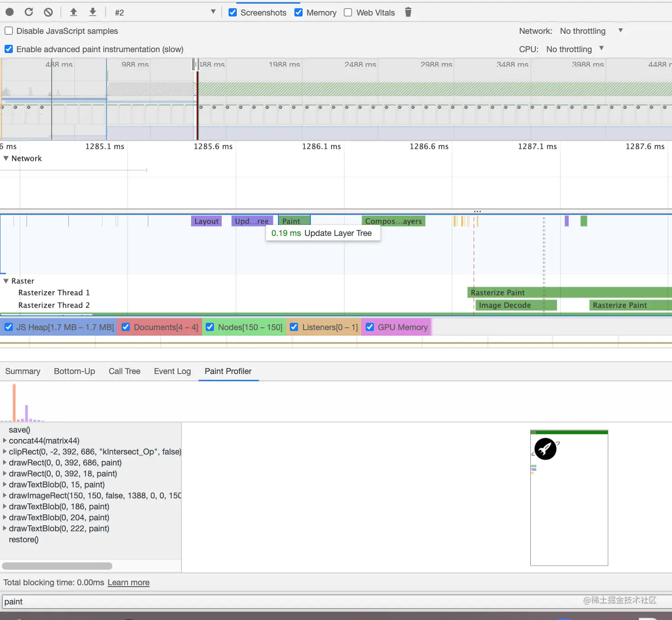Expand the concat44(matrix44) command
This screenshot has height=620, width=672.
[5, 441]
